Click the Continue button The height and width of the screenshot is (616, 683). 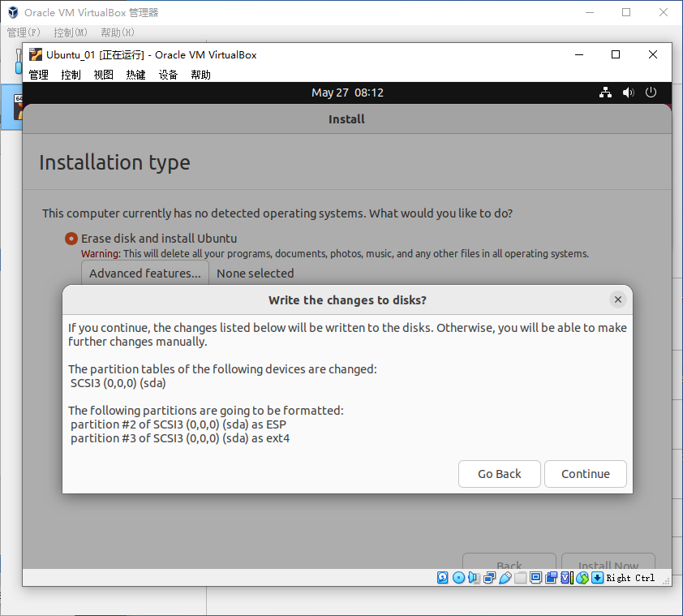pos(586,474)
